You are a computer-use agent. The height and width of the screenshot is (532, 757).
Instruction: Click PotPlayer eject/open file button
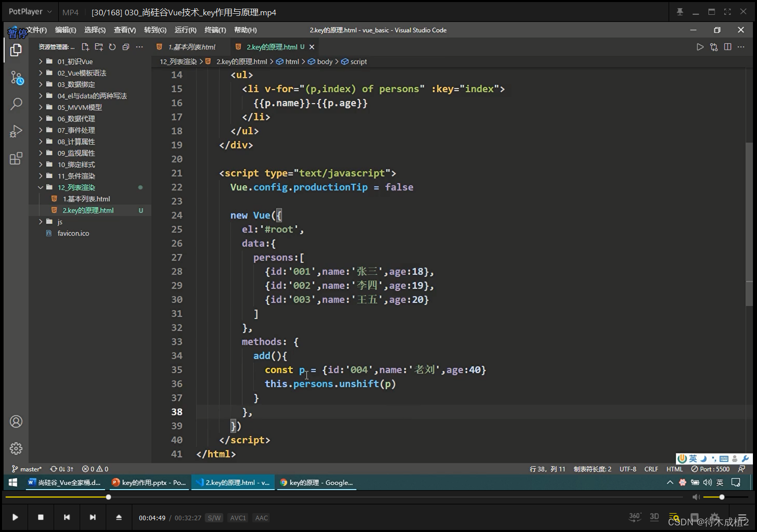click(119, 517)
